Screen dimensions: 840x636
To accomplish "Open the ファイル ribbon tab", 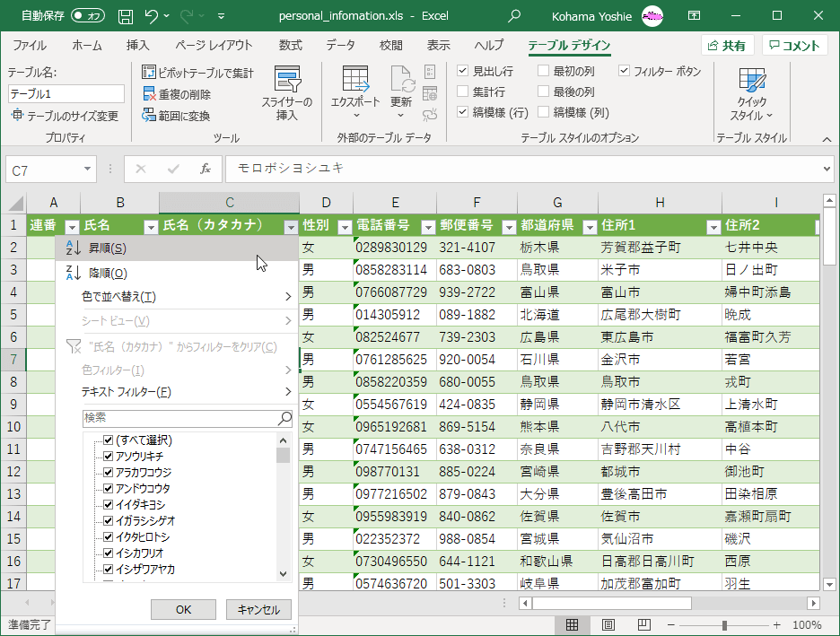I will pos(30,46).
